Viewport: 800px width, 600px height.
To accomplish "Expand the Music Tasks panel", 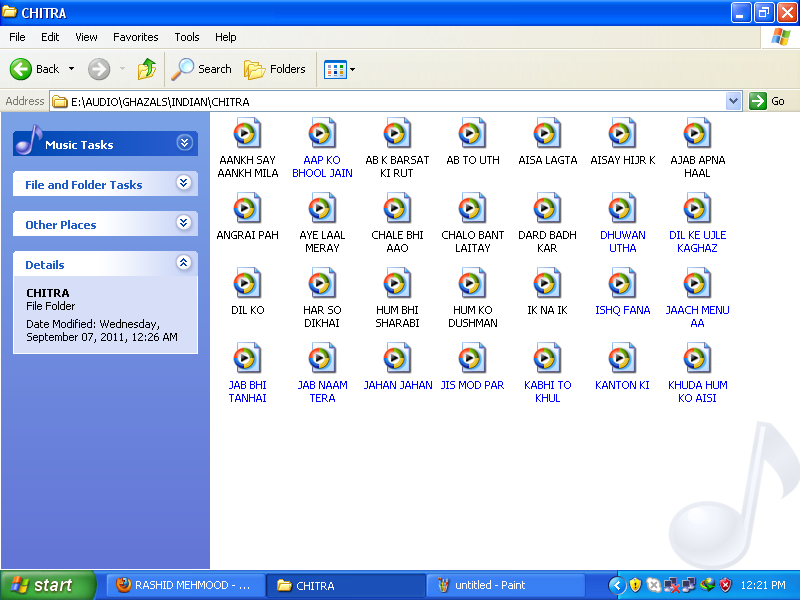I will tap(184, 143).
